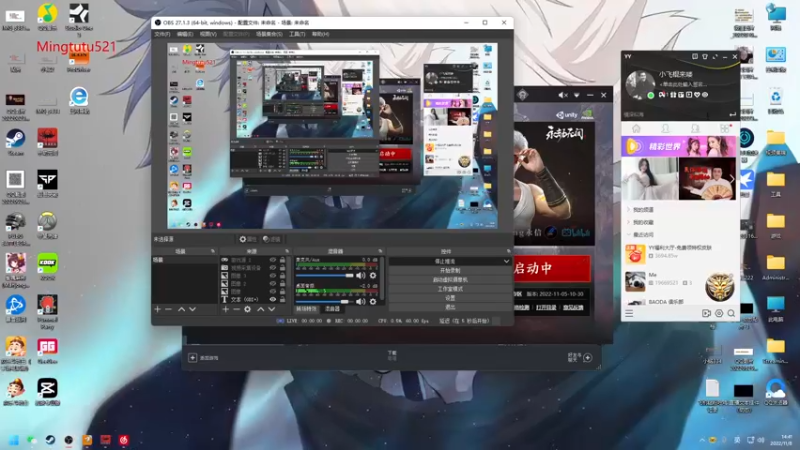Toggle visibility of video capture device source
The image size is (800, 450).
(x=273, y=268)
